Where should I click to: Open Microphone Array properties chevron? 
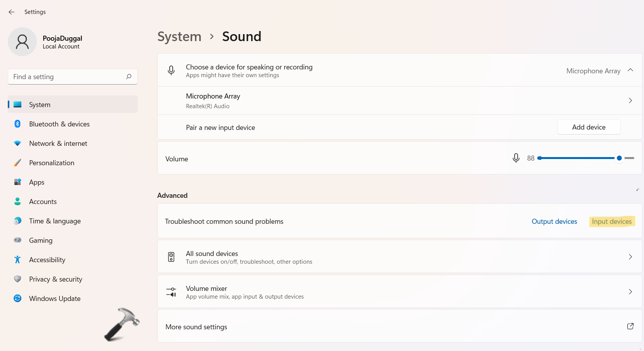point(630,100)
